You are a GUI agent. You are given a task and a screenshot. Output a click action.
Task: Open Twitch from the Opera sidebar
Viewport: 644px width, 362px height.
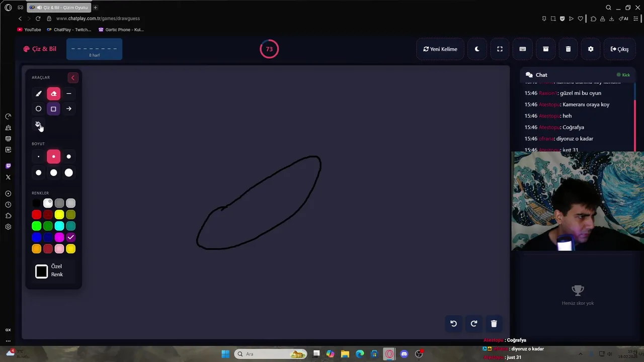click(x=8, y=166)
